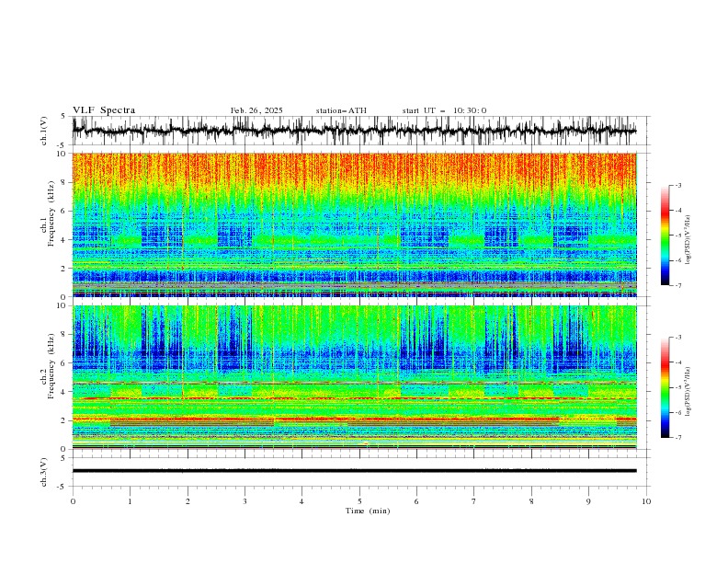Click the '5' tick on Time axis
Viewport: 728px width, 563px height.
point(359,501)
